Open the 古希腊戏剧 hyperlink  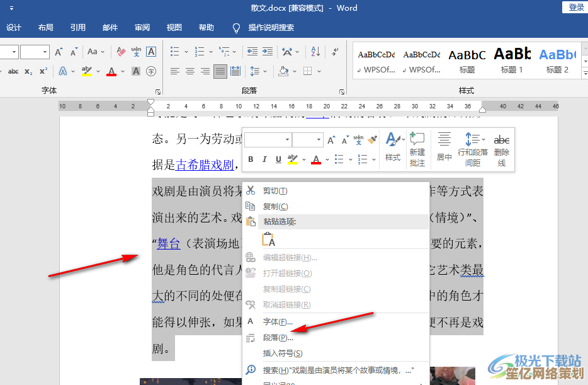pos(205,164)
